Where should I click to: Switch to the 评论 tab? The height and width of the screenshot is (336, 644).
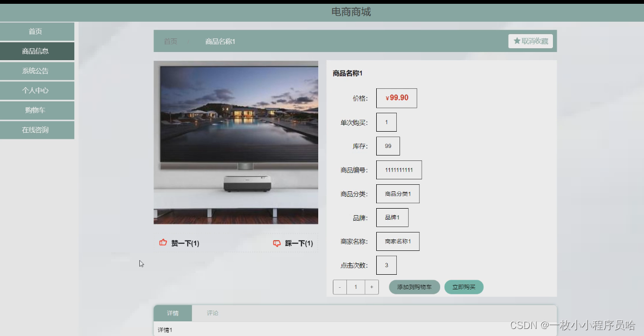click(x=212, y=313)
